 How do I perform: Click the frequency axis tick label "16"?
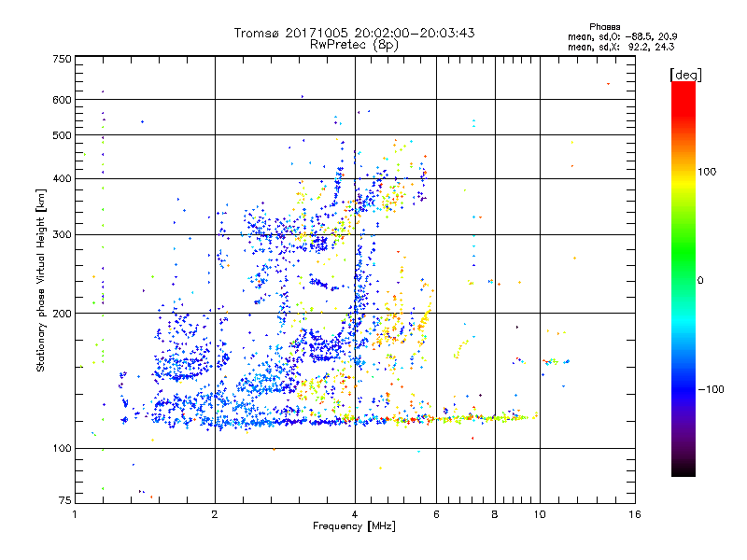[635, 514]
